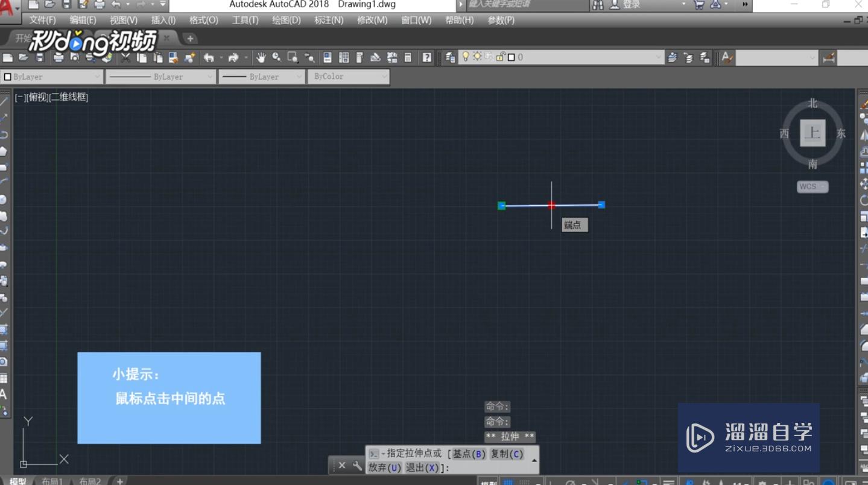Open the 帮助(H) menu
The width and height of the screenshot is (868, 485).
point(459,20)
